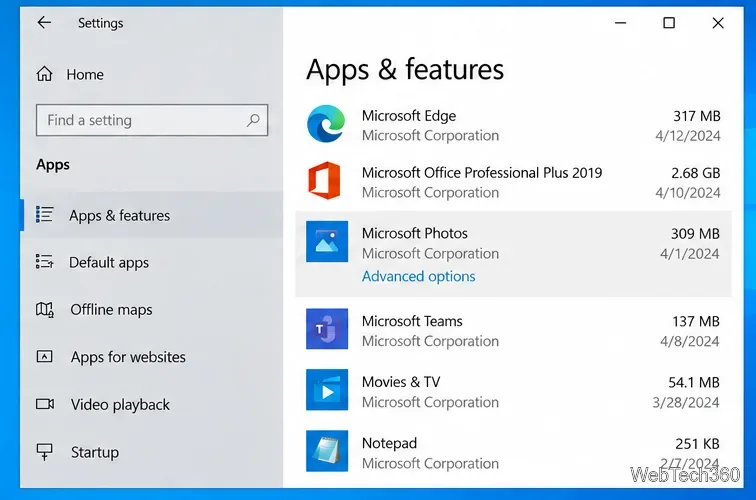Click the 54.1 MB size value

click(694, 383)
